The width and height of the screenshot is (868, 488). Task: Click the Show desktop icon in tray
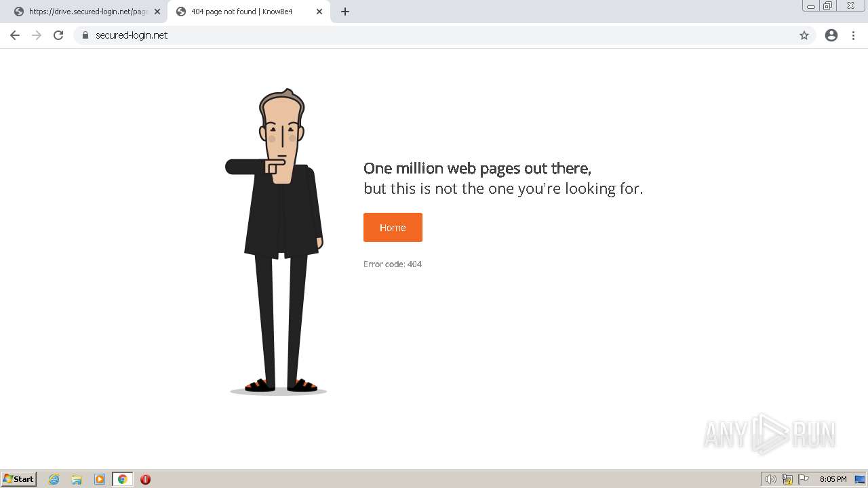tap(860, 479)
